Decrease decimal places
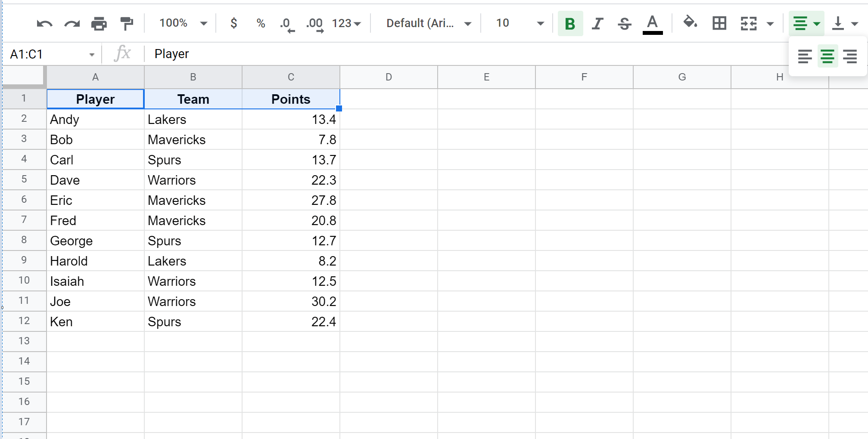This screenshot has height=439, width=868. [x=287, y=24]
